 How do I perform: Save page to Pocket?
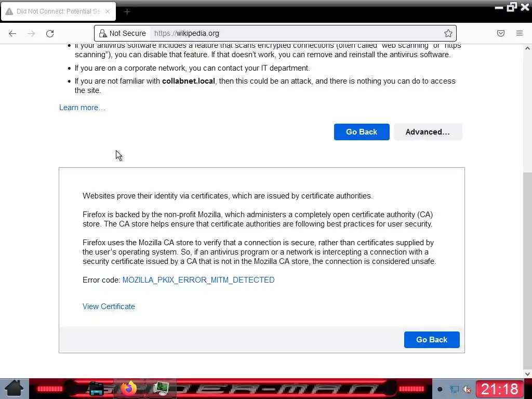pos(501,33)
